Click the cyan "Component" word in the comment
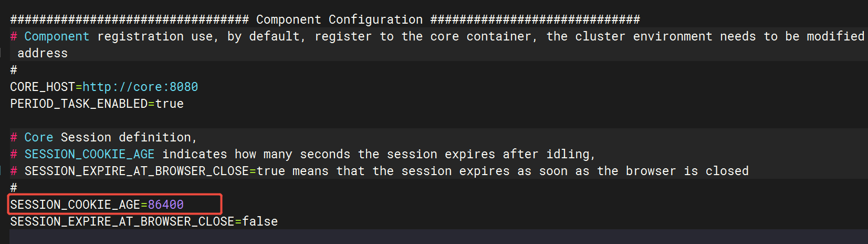This screenshot has height=244, width=868. point(57,36)
